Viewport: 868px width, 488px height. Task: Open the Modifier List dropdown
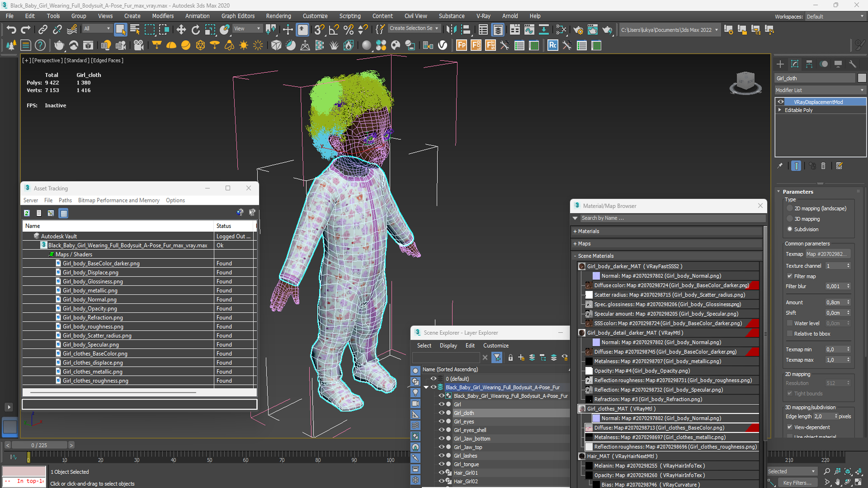click(820, 90)
